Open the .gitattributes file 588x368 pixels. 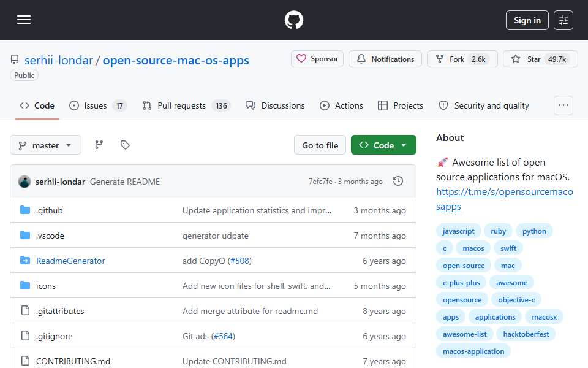tap(59, 311)
